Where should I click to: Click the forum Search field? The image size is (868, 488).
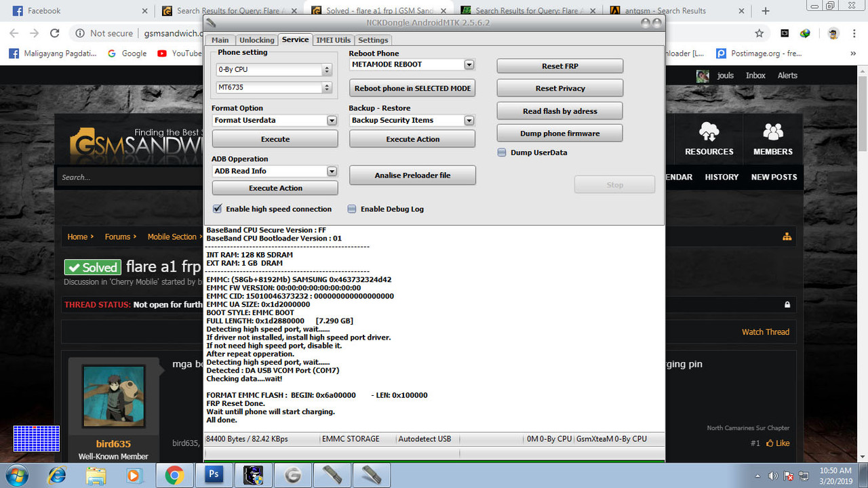coord(129,178)
